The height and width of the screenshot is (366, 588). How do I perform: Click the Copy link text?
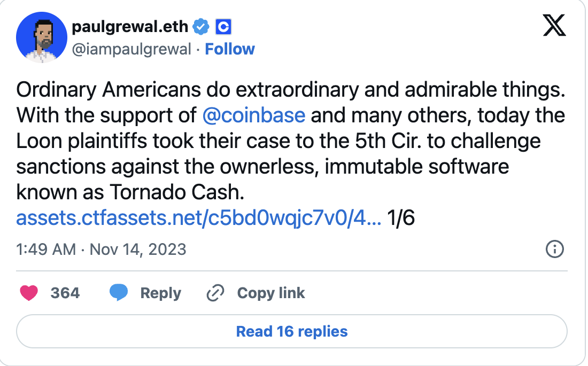point(270,293)
